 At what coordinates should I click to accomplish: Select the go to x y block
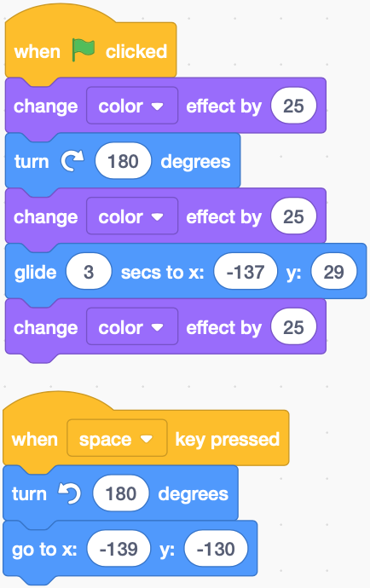(130, 549)
